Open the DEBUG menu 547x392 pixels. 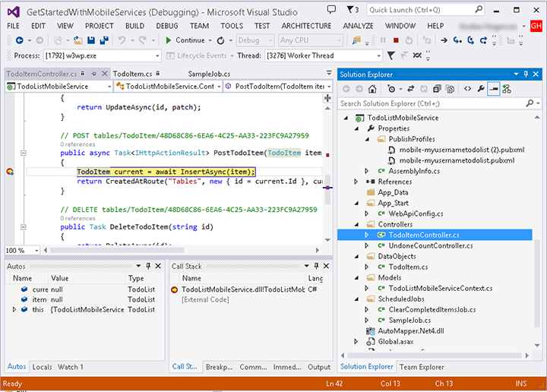point(166,26)
